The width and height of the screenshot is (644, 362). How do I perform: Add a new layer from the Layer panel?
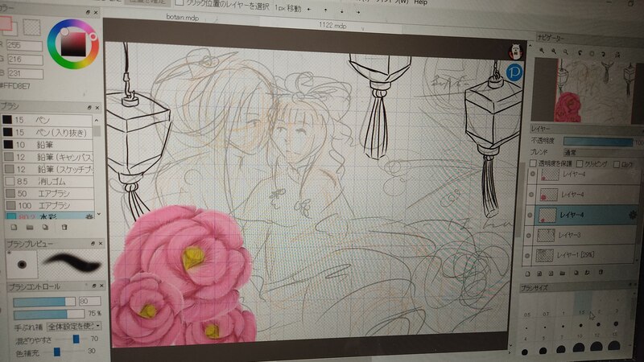click(528, 274)
